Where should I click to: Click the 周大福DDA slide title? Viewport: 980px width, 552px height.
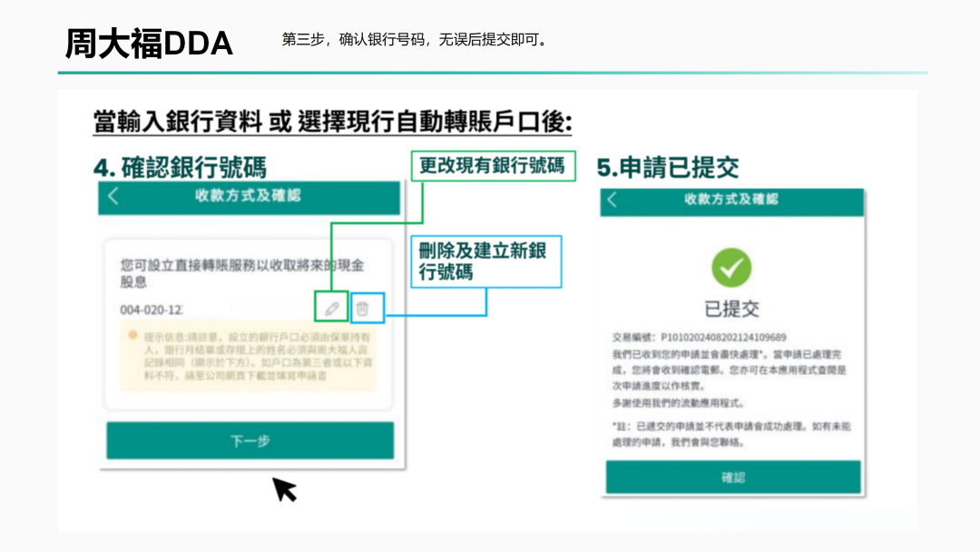pyautogui.click(x=149, y=44)
